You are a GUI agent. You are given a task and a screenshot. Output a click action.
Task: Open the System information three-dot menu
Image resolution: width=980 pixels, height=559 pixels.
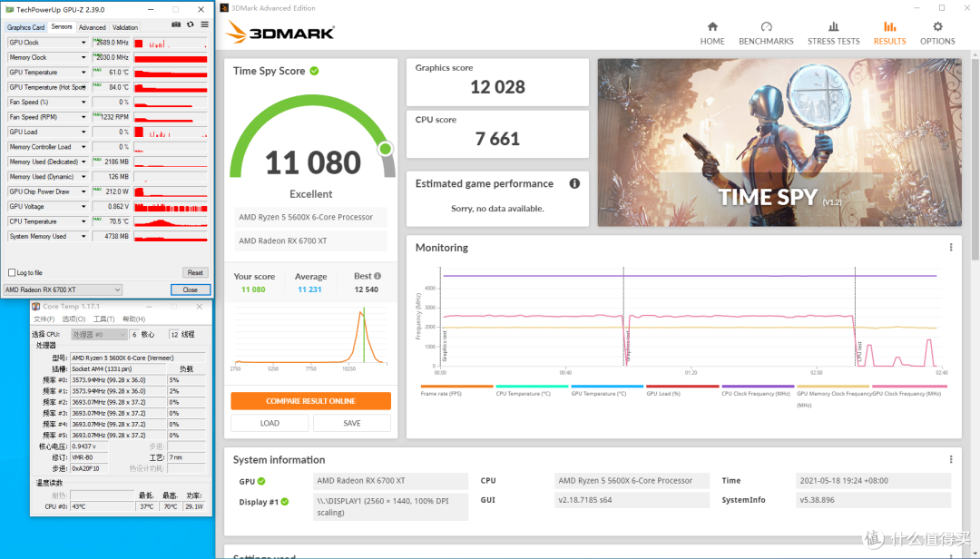click(x=951, y=459)
